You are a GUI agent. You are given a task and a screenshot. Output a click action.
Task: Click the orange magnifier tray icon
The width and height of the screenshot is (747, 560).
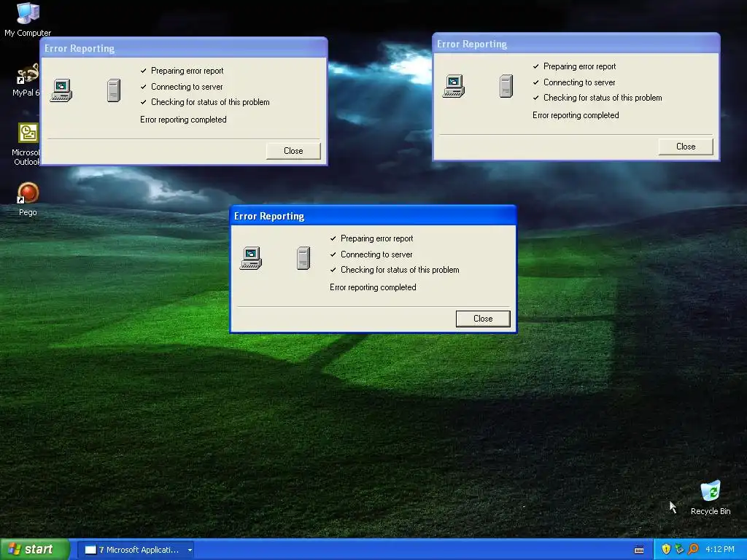point(693,549)
